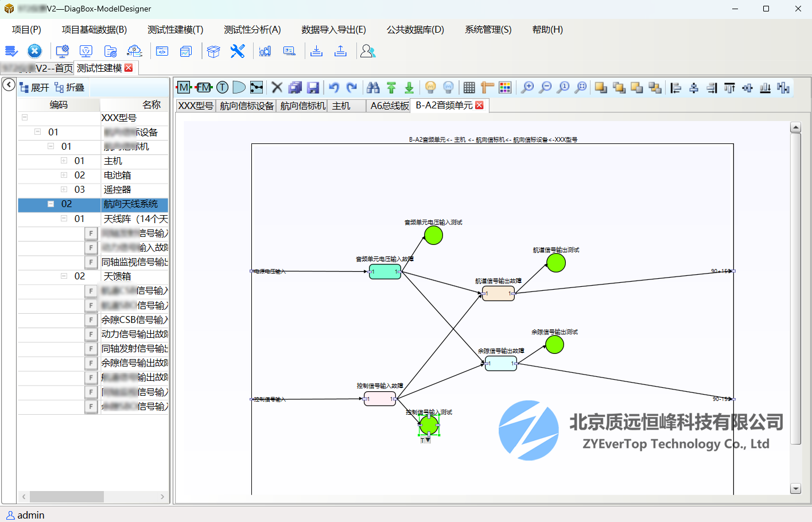The height and width of the screenshot is (522, 812).
Task: Open the 测试性分析(A) menu
Action: pyautogui.click(x=252, y=29)
